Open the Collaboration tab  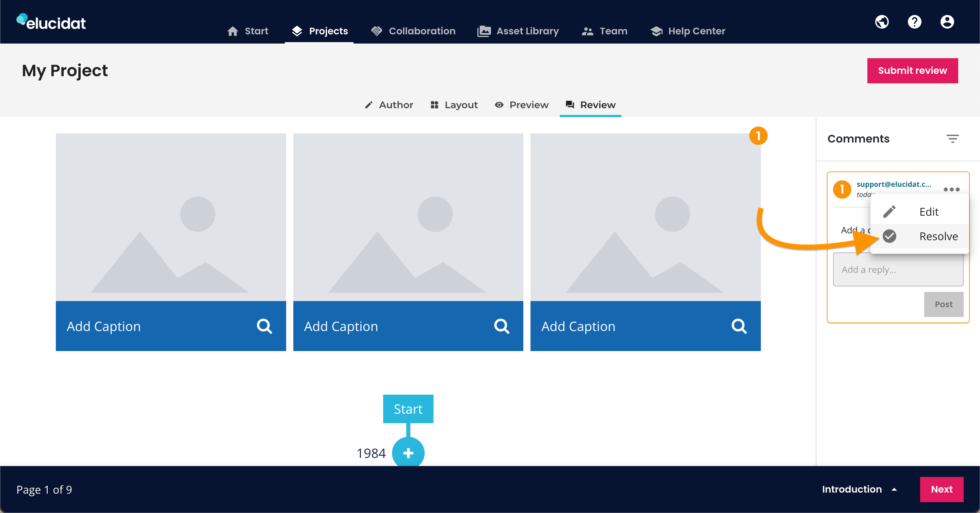click(413, 31)
